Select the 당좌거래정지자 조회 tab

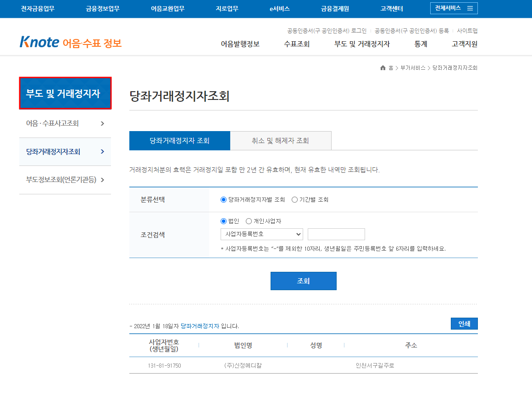point(179,141)
